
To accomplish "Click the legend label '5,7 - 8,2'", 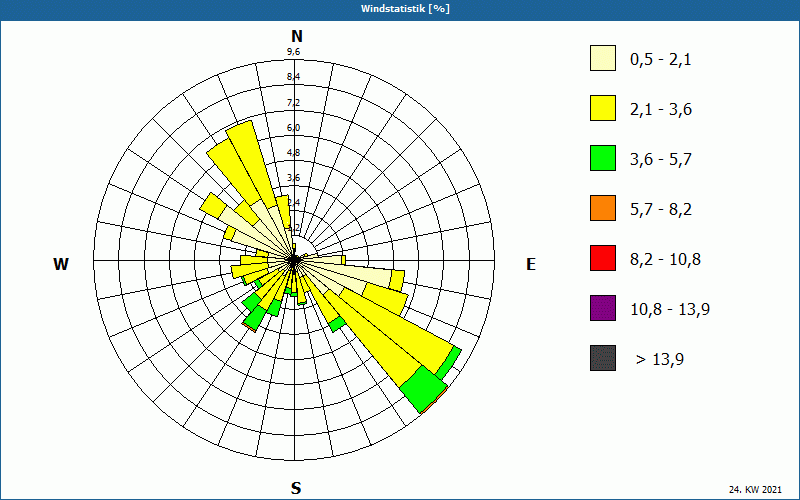I will point(661,210).
